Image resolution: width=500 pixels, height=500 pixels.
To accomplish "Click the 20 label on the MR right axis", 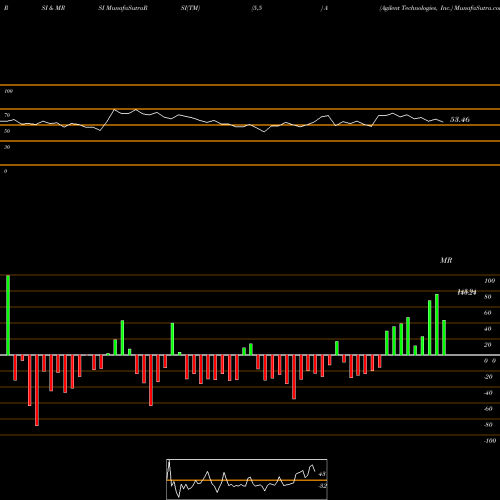I will 488,345.
